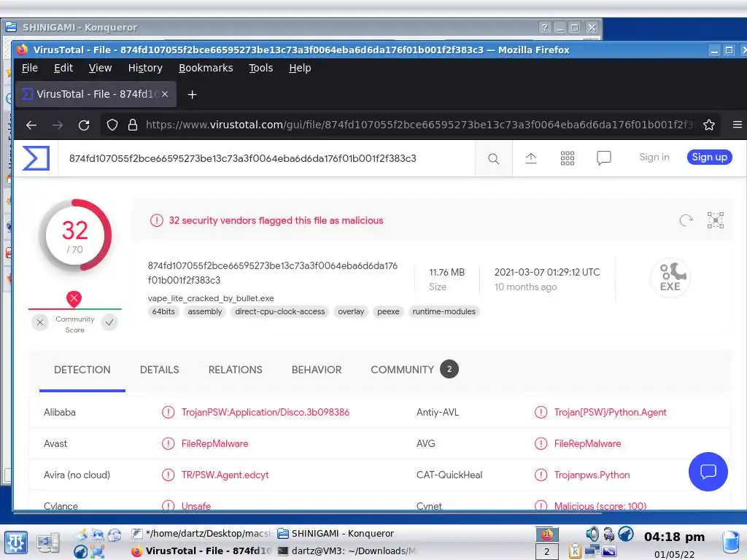747x560 pixels.
Task: Close the VirusTotal tab
Action: tap(165, 94)
